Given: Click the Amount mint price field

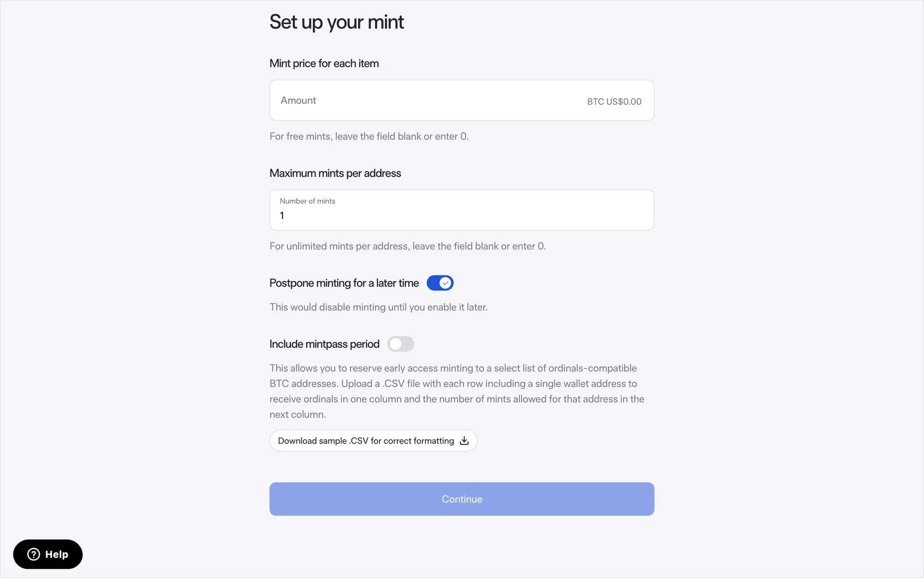Looking at the screenshot, I should tap(423, 100).
